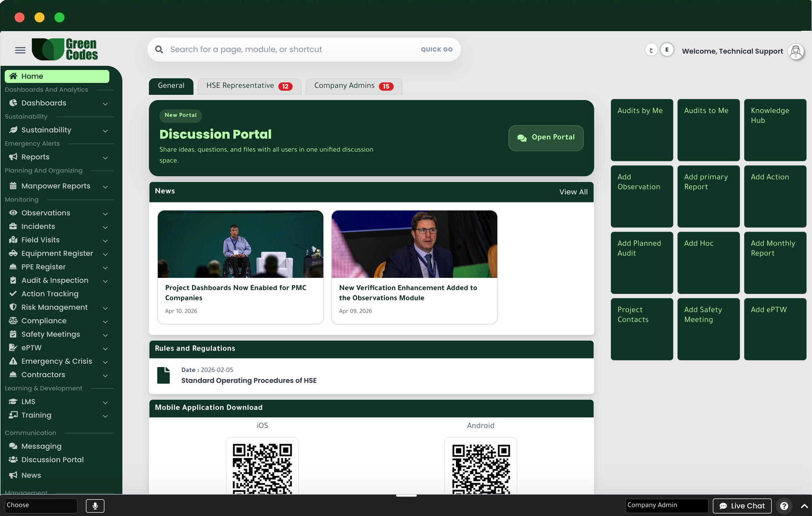
Task: Expand the Observations submenu chevron
Action: (105, 214)
